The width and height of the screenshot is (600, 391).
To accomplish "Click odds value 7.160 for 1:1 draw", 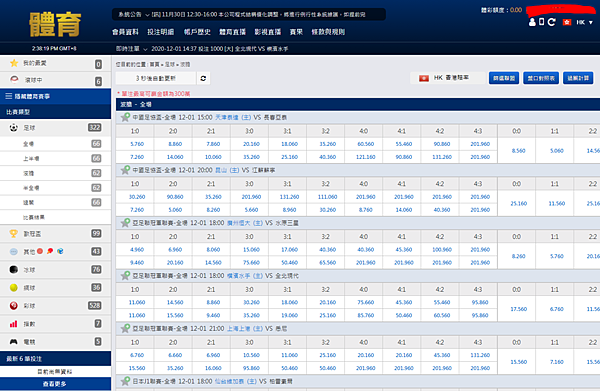I will [x=556, y=362].
